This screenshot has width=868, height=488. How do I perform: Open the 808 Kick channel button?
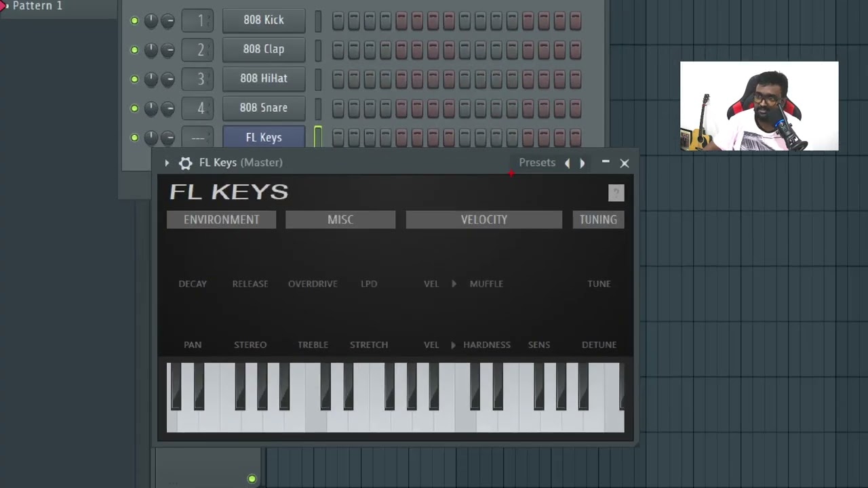[264, 20]
